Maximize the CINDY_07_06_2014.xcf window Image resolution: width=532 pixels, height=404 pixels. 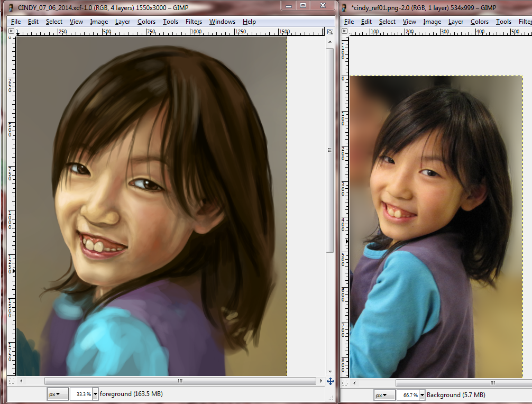[x=303, y=6]
